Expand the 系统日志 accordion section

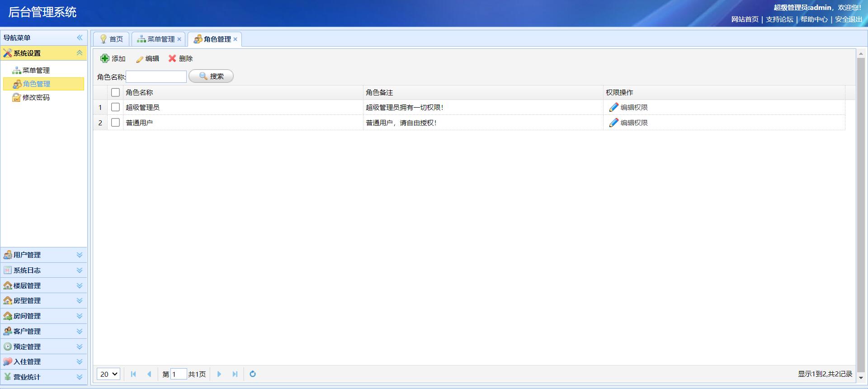(80, 270)
